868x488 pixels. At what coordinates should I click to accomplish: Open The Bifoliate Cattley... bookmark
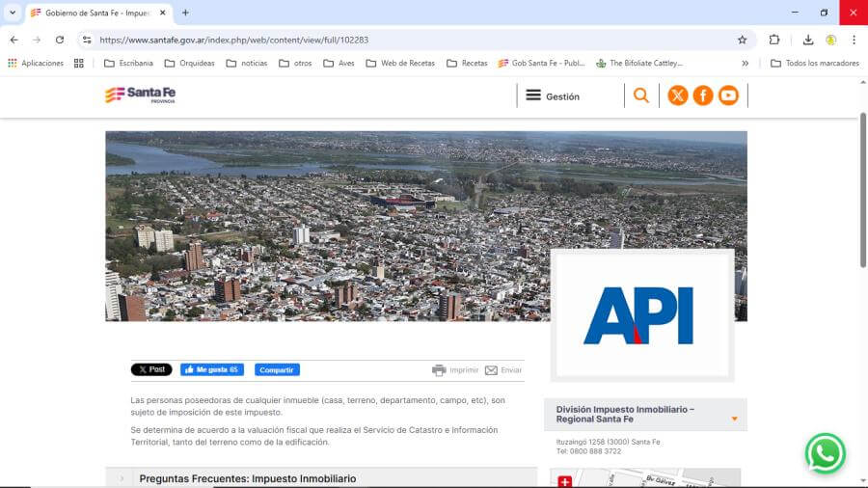coord(639,63)
